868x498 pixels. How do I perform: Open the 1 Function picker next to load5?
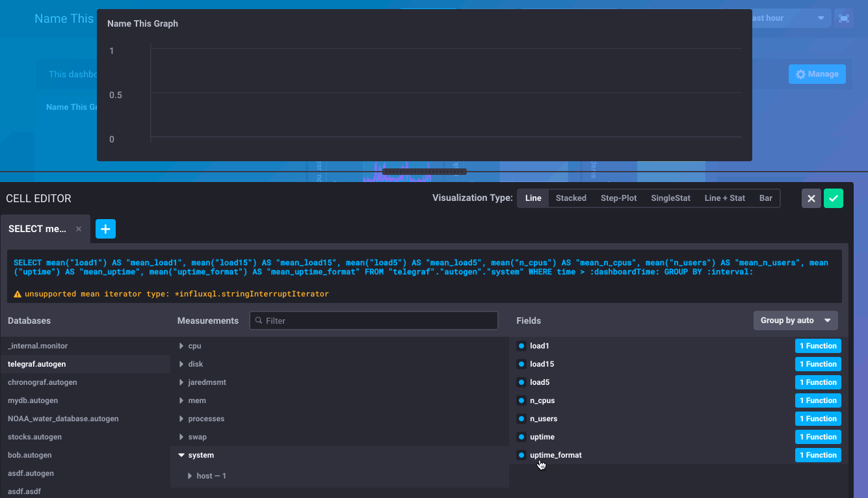tap(817, 382)
